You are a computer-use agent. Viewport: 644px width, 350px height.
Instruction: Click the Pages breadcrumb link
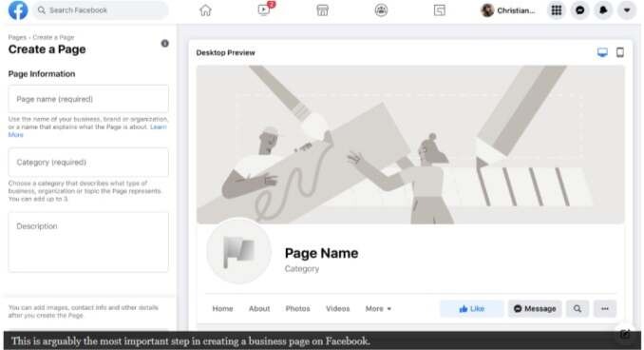coord(17,37)
